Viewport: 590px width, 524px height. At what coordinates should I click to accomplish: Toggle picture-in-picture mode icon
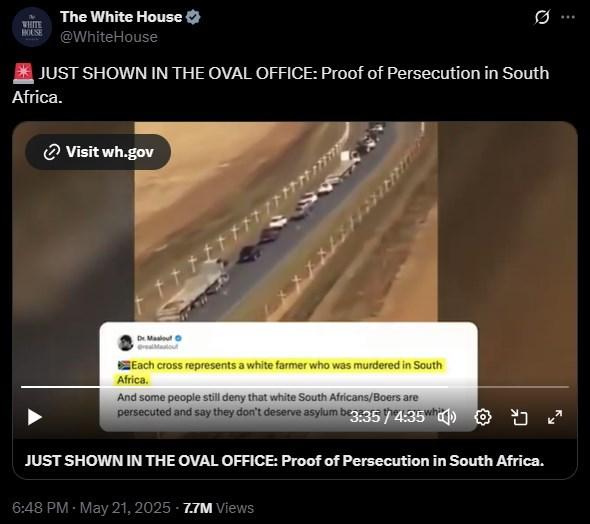pyautogui.click(x=519, y=417)
